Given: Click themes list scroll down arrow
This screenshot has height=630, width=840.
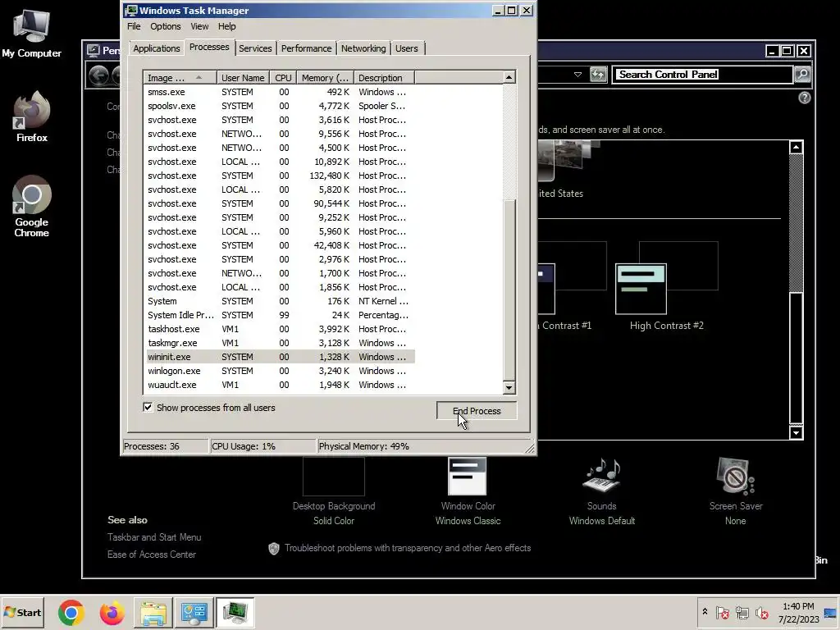Looking at the screenshot, I should click(796, 432).
